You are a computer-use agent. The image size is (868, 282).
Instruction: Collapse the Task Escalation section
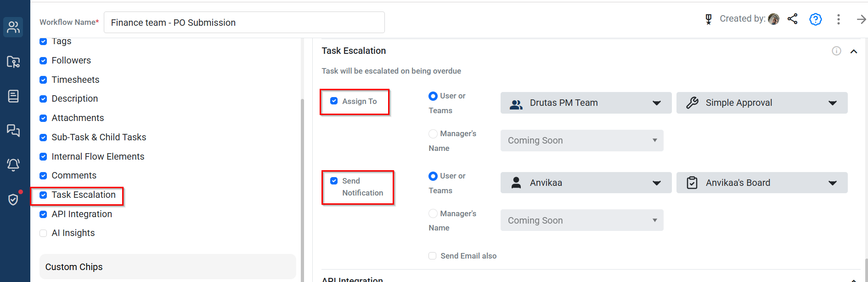tap(854, 52)
